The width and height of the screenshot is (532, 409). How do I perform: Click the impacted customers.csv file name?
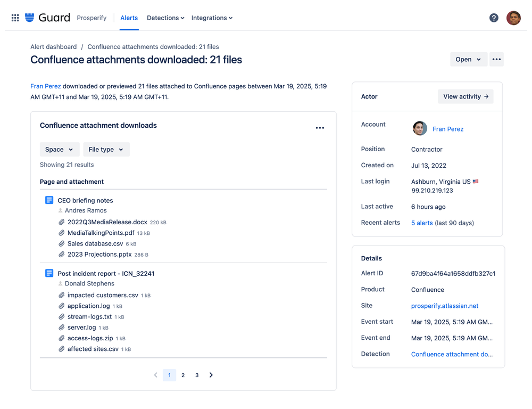tap(103, 295)
